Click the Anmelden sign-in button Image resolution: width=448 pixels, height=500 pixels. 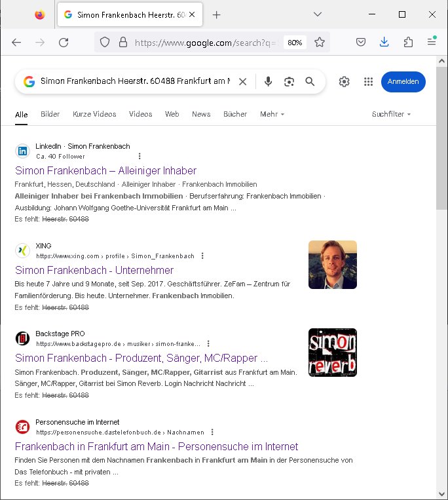coord(403,82)
